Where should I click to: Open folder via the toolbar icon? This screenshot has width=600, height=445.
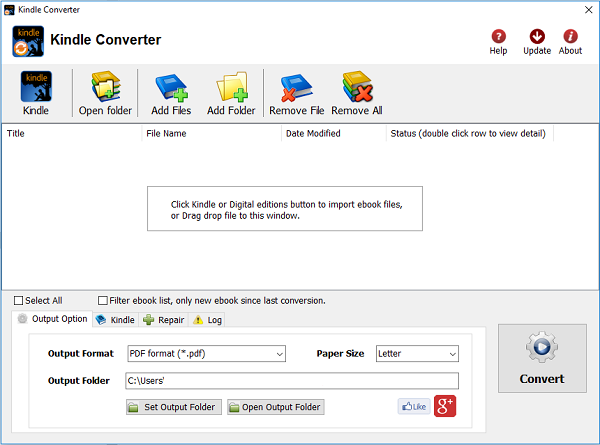(x=106, y=86)
